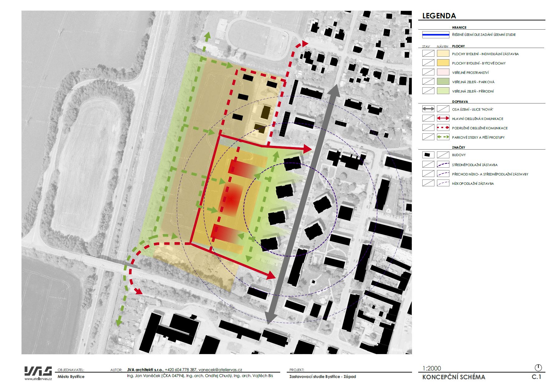Click the solid red double-arrow Hlavní obslužná icon
The width and height of the screenshot is (556, 392).
(x=443, y=118)
